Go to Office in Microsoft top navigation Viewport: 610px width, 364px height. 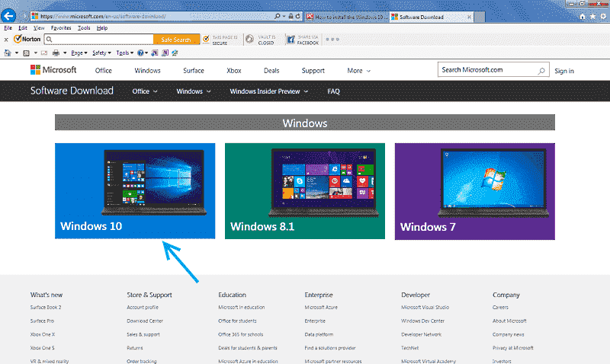coord(103,70)
